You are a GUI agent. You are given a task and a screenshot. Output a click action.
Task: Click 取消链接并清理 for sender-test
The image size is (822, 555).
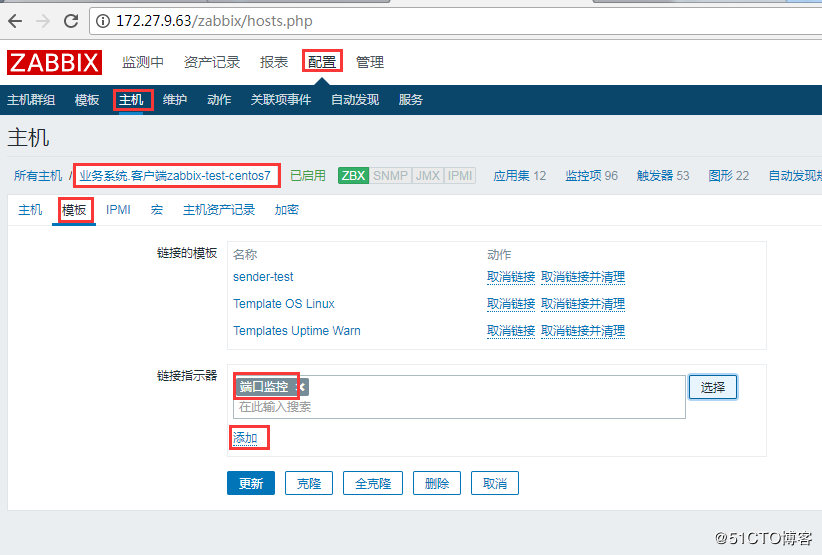click(583, 277)
